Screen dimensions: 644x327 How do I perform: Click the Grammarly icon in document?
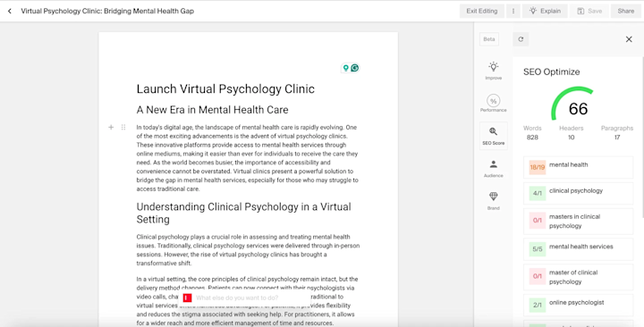pyautogui.click(x=355, y=68)
